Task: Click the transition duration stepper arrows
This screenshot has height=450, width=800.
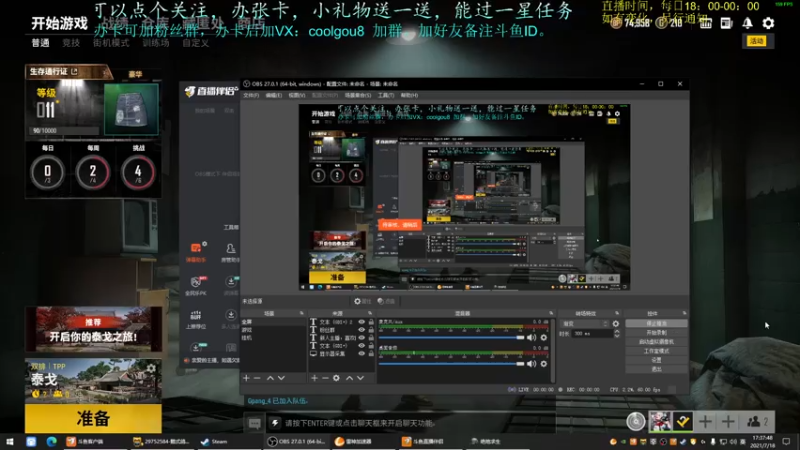Action: (616, 334)
